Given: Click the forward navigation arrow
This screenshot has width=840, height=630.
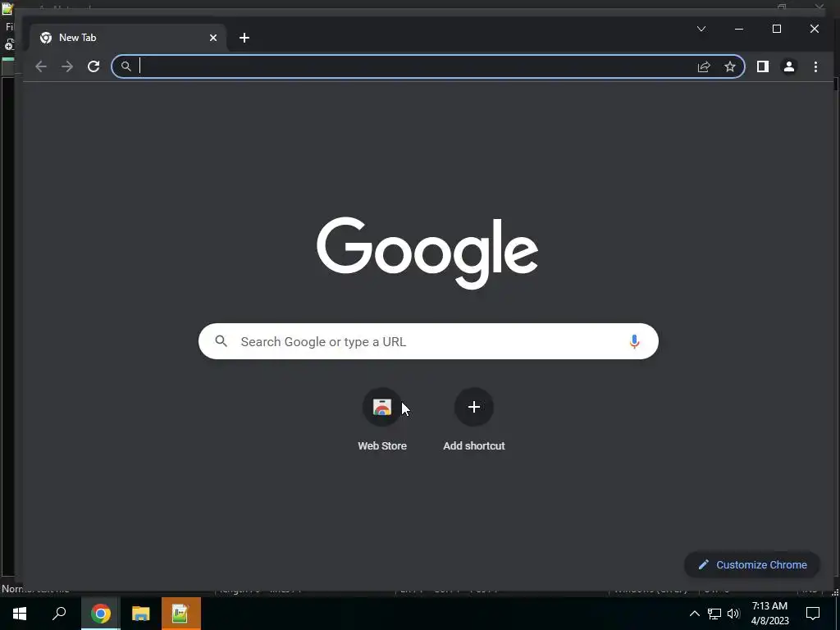Looking at the screenshot, I should [67, 66].
